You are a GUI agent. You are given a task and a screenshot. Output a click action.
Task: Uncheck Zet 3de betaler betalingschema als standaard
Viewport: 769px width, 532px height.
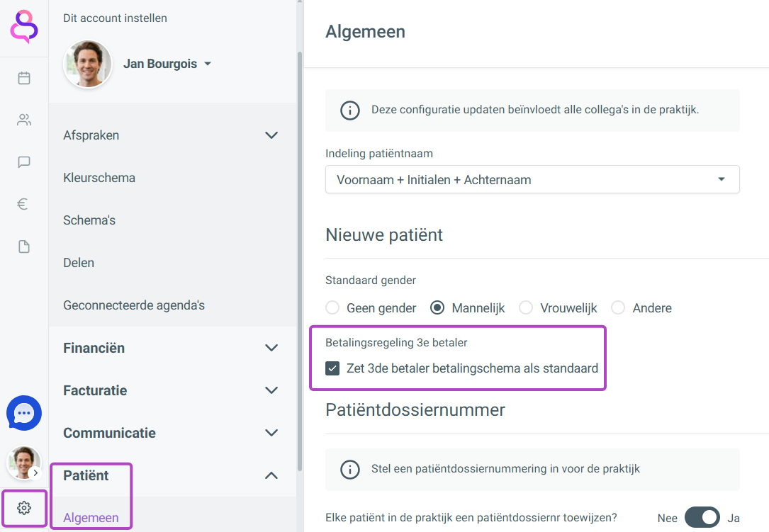332,368
